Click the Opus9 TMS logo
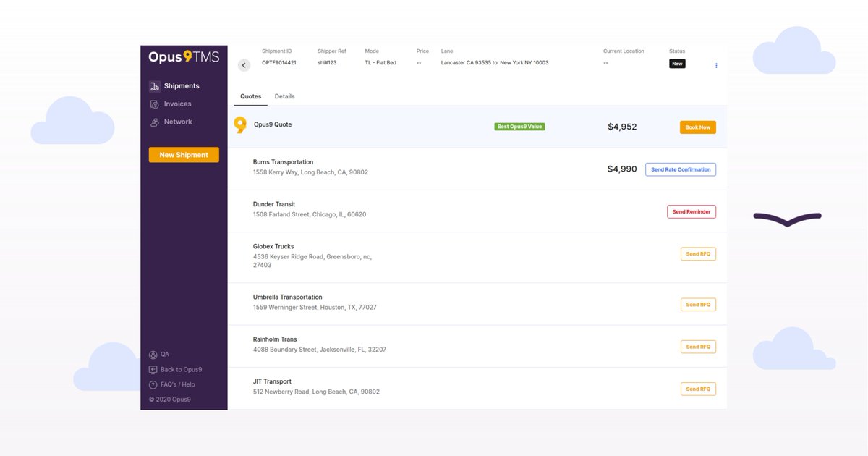This screenshot has width=868, height=456. click(184, 57)
